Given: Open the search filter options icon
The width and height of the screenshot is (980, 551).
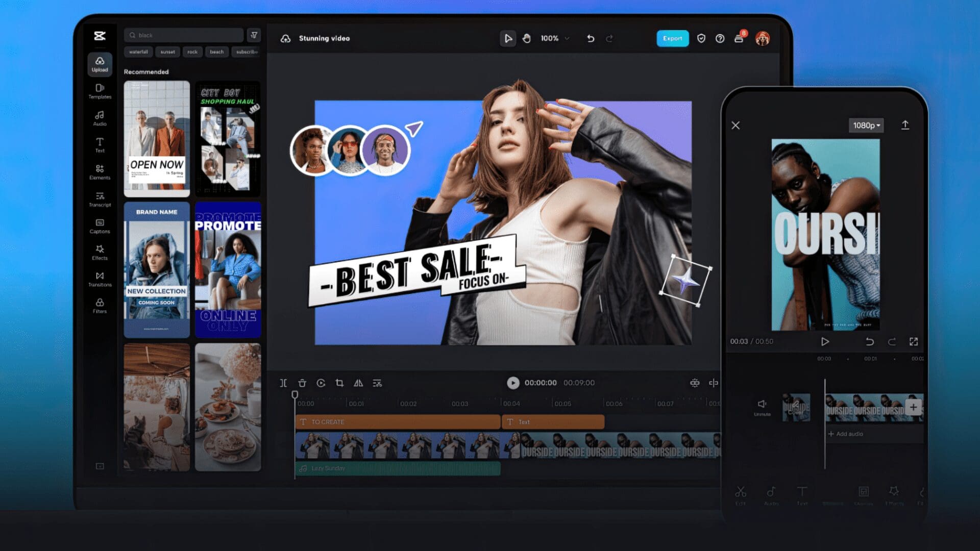Looking at the screenshot, I should click(254, 35).
